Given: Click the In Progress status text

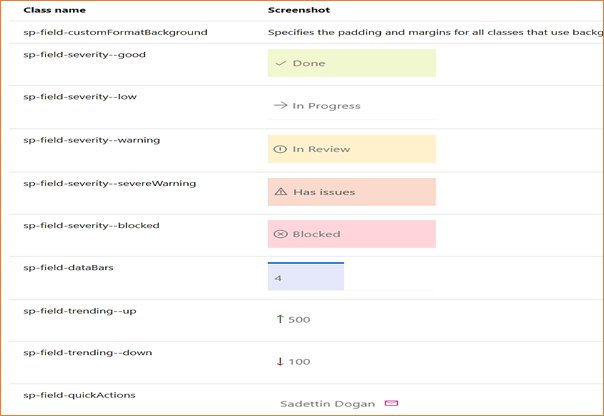Looking at the screenshot, I should pyautogui.click(x=326, y=106).
